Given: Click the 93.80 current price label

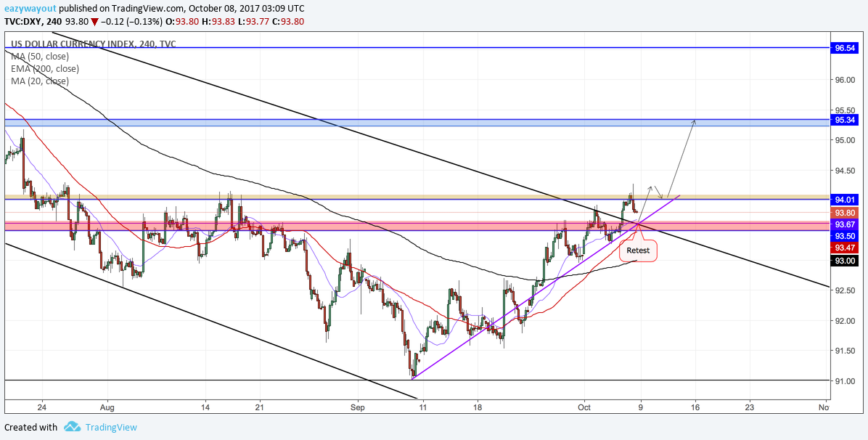Looking at the screenshot, I should (x=846, y=213).
